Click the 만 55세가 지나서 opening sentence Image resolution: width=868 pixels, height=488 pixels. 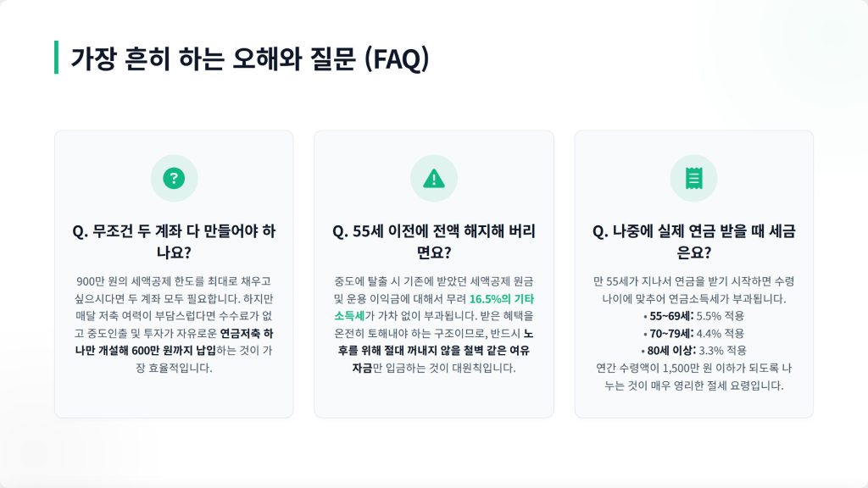click(x=693, y=290)
